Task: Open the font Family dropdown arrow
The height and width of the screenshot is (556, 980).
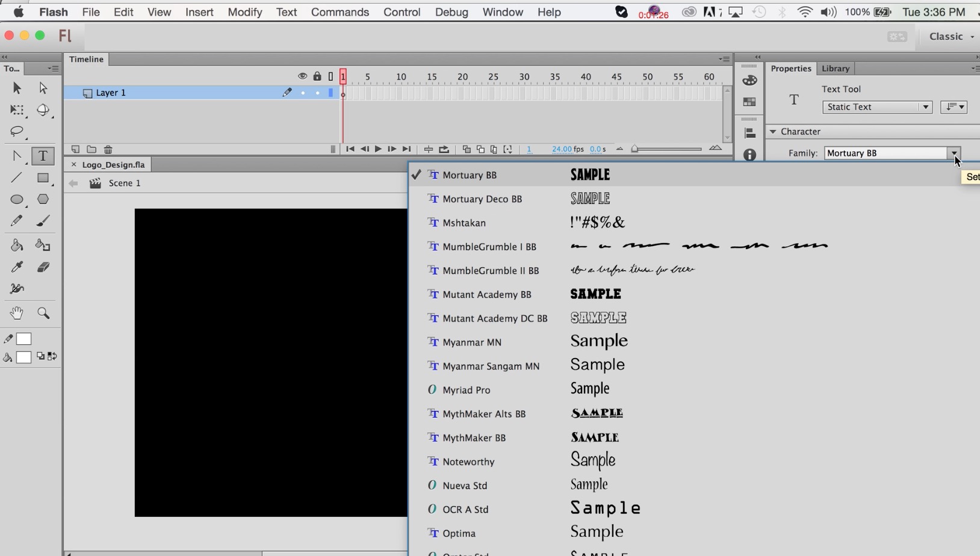Action: 954,153
